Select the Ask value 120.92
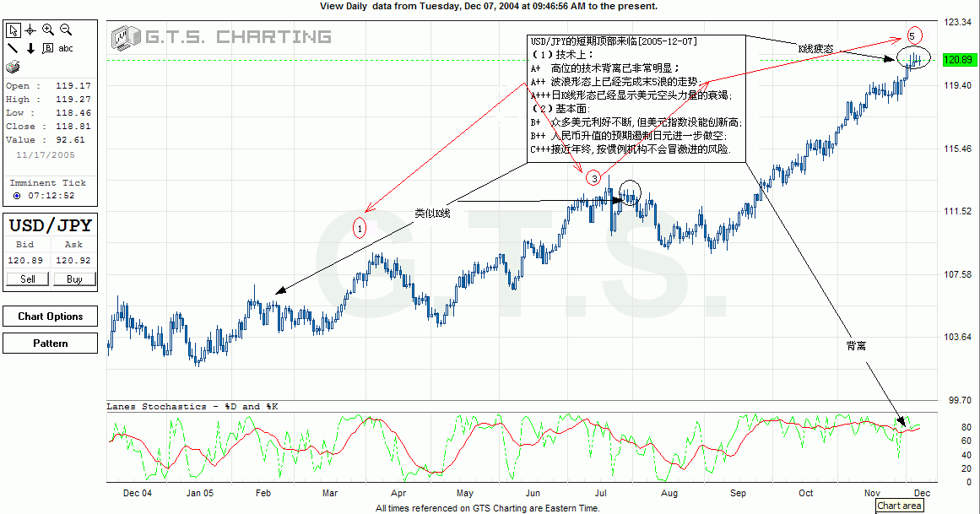Screen dimensions: 980x514 click(x=73, y=260)
